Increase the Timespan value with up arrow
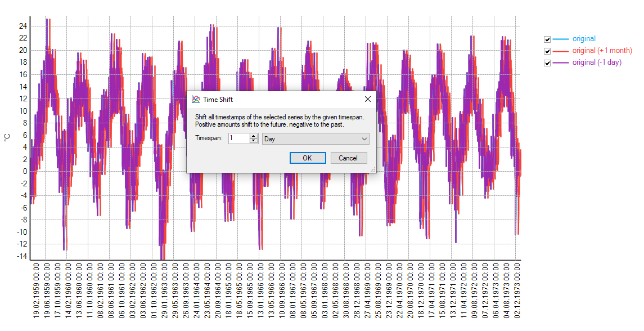 [254, 136]
